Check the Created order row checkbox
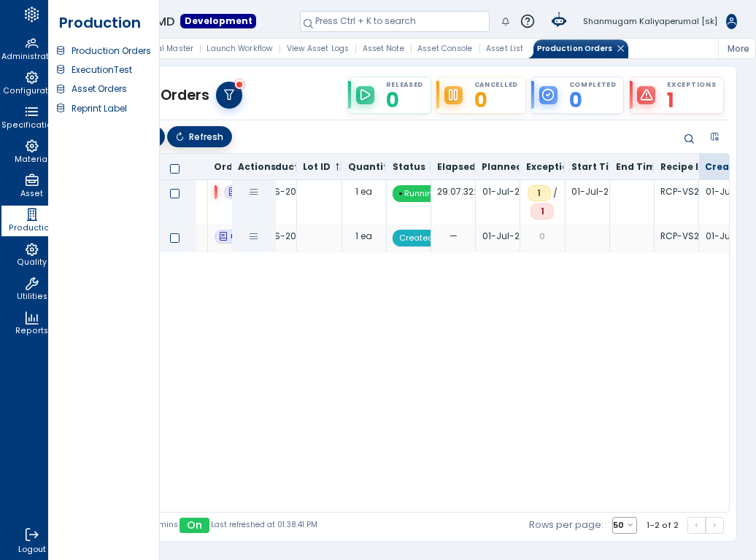Image resolution: width=756 pixels, height=560 pixels. 175,238
